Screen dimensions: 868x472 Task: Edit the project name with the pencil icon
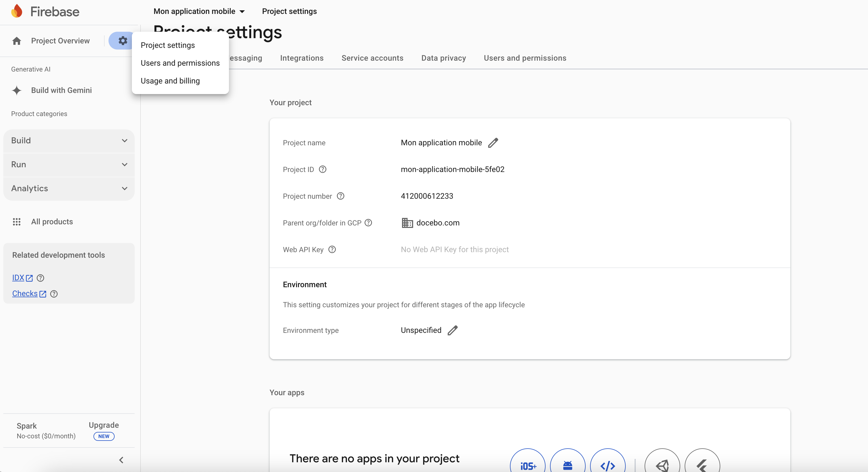(x=493, y=142)
